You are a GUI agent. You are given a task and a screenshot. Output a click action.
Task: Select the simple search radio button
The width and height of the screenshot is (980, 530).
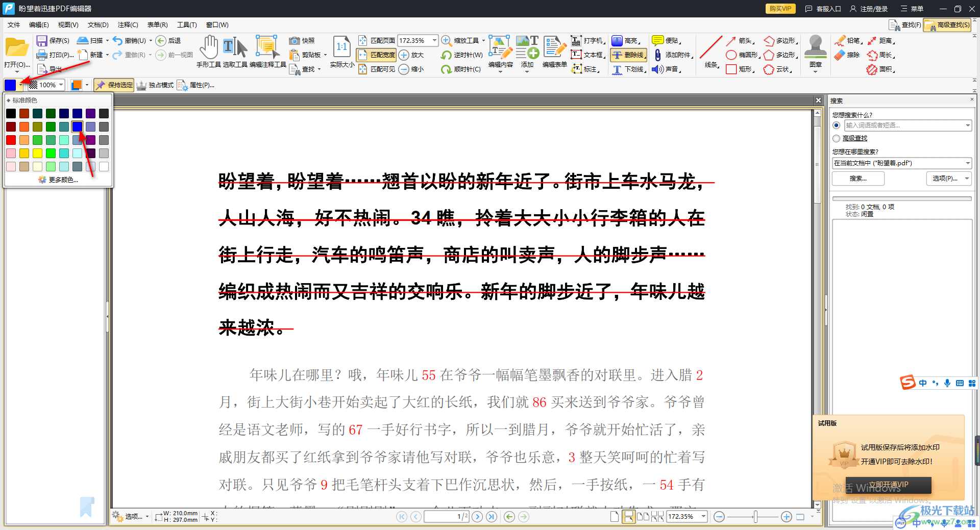[836, 125]
